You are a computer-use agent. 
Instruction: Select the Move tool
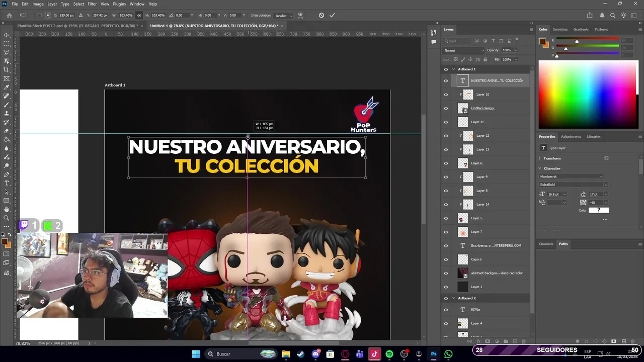(7, 35)
